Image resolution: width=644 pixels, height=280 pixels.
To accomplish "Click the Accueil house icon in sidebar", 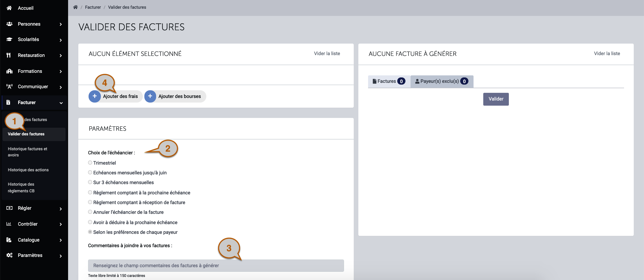I will (9, 8).
